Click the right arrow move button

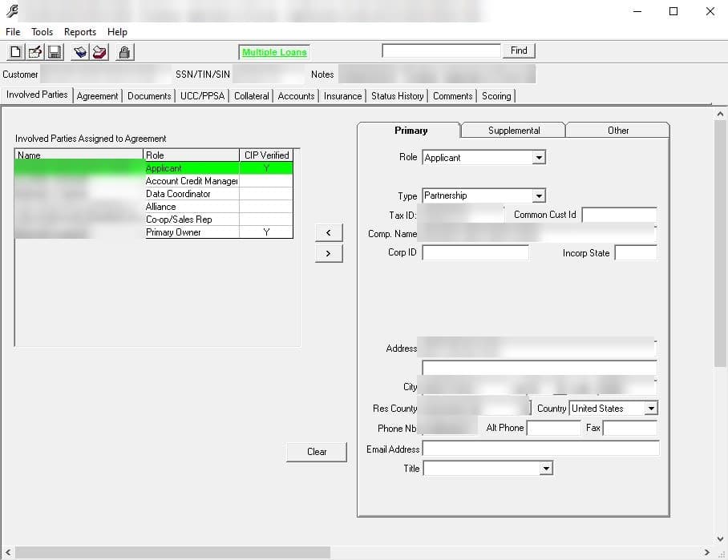[x=329, y=253]
